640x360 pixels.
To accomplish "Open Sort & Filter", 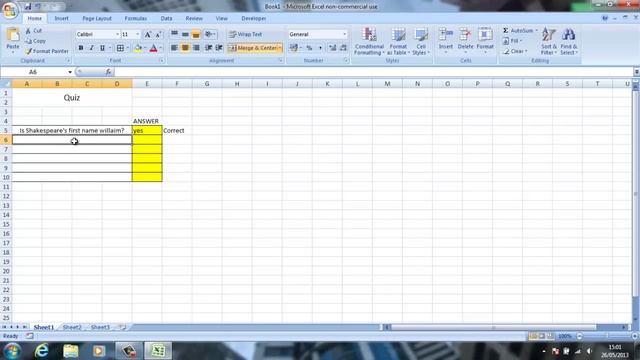I will point(549,41).
